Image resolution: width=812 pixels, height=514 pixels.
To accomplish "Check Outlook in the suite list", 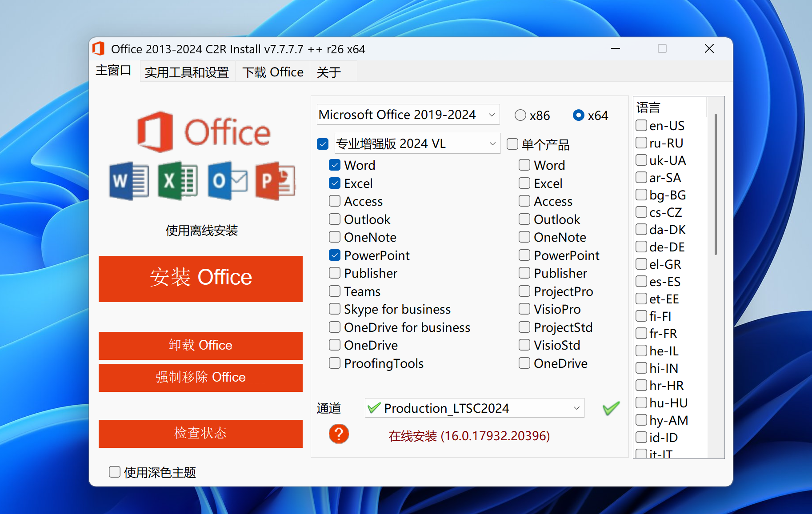I will 335,219.
